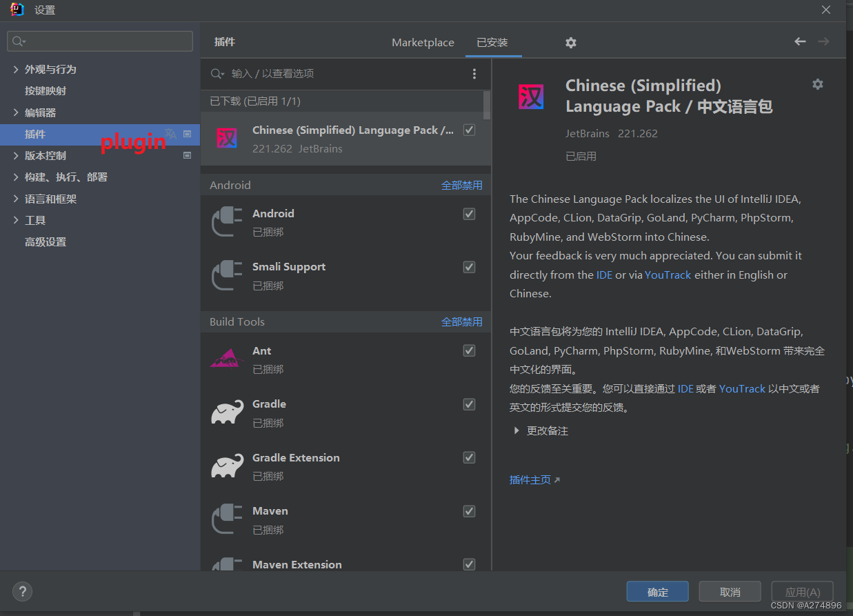Expand the 外观与行为 tree node
The width and height of the screenshot is (853, 616).
tap(15, 69)
